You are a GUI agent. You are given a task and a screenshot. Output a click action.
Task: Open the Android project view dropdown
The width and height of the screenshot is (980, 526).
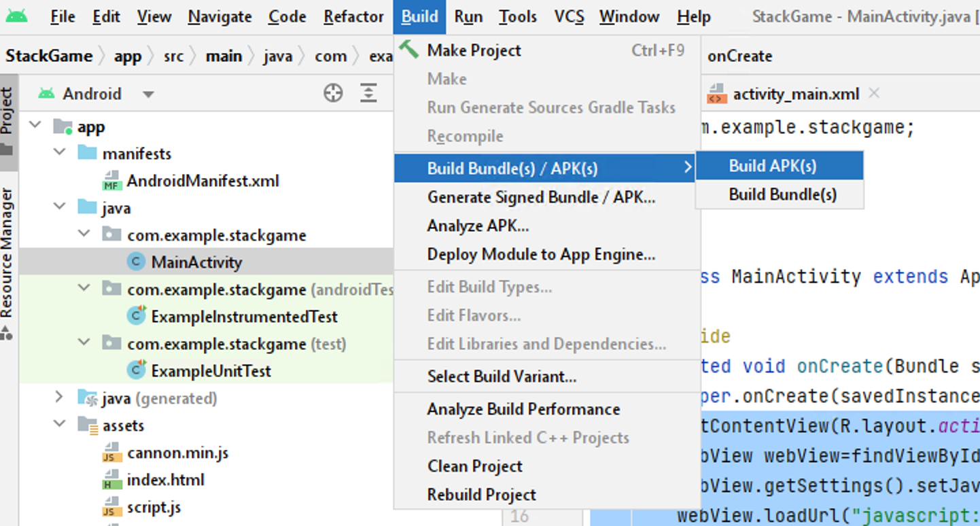point(148,94)
